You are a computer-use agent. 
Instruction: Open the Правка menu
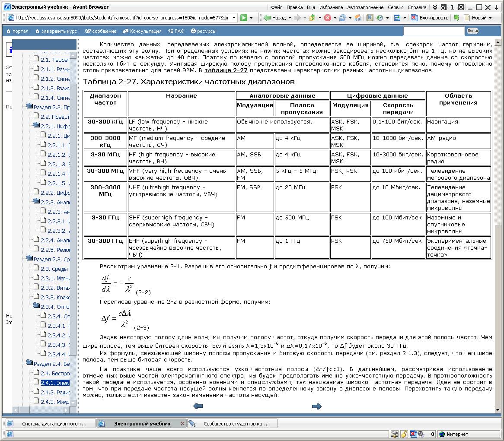(x=294, y=7)
